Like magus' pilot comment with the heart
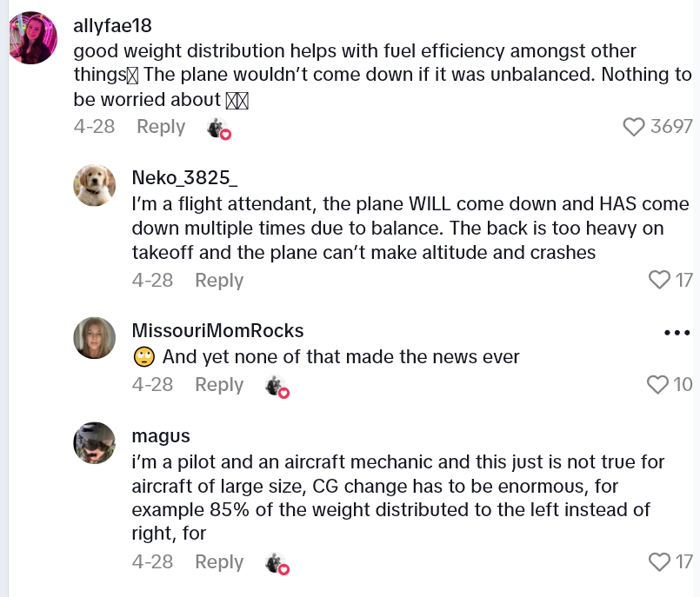 [660, 562]
